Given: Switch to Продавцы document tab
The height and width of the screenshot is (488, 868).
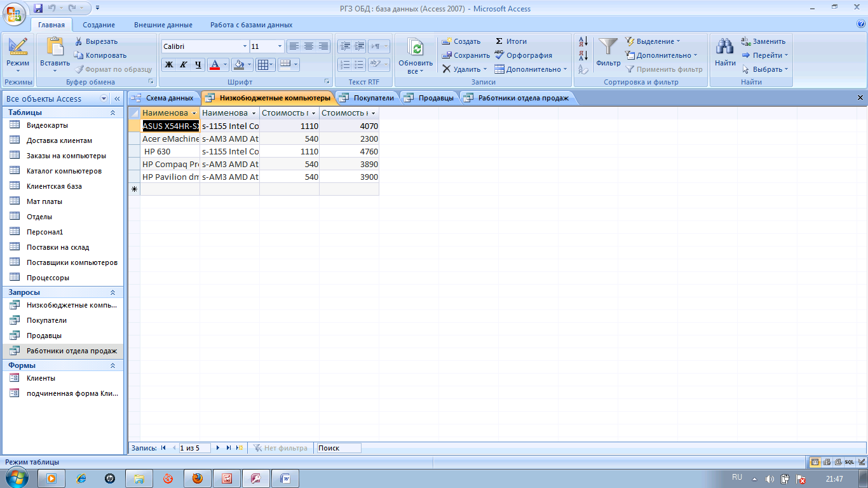Looking at the screenshot, I should coord(430,98).
